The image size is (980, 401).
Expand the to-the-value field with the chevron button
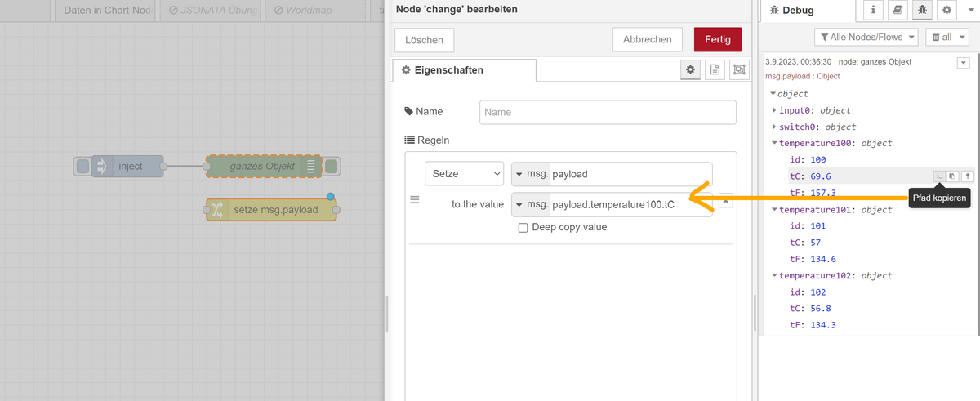click(725, 200)
